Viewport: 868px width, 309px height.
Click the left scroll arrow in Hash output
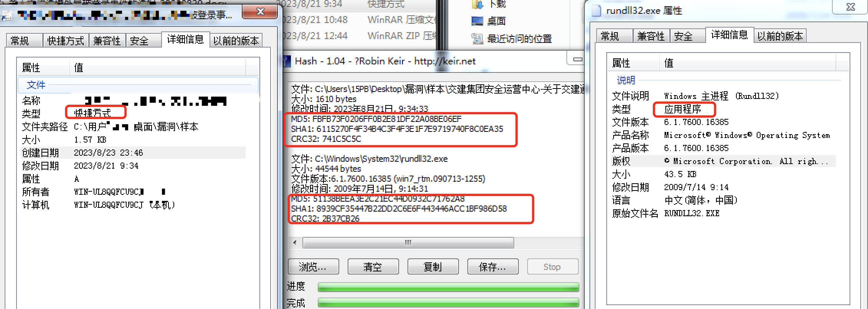click(x=295, y=242)
